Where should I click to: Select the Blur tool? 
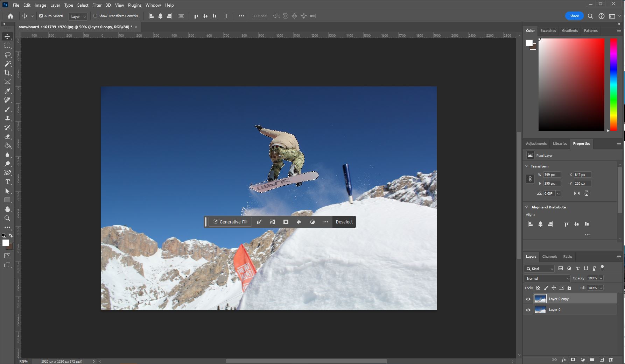[7, 155]
